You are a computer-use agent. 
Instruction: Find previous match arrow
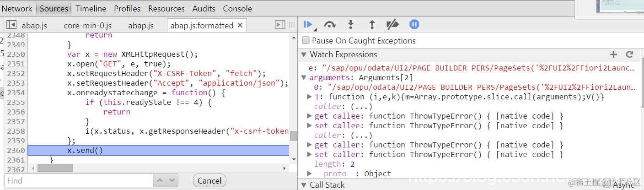[x=160, y=180]
